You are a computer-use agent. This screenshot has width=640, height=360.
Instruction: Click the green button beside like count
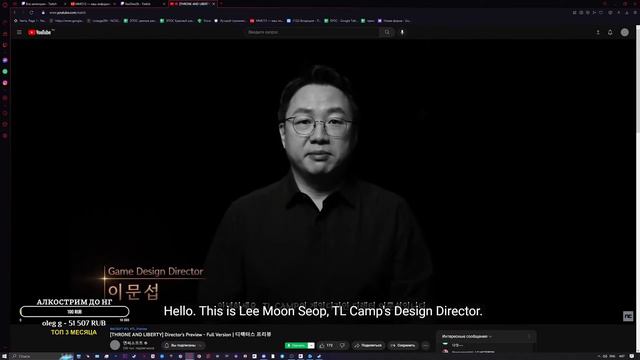[296, 346]
